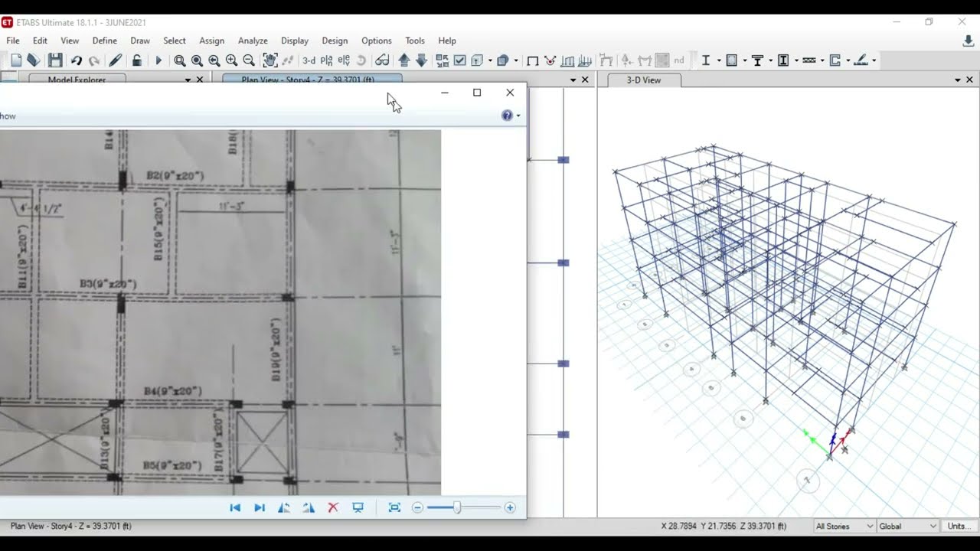Open dropdown next to concrete frame design icon
The height and width of the screenshot is (551, 980).
tap(745, 60)
